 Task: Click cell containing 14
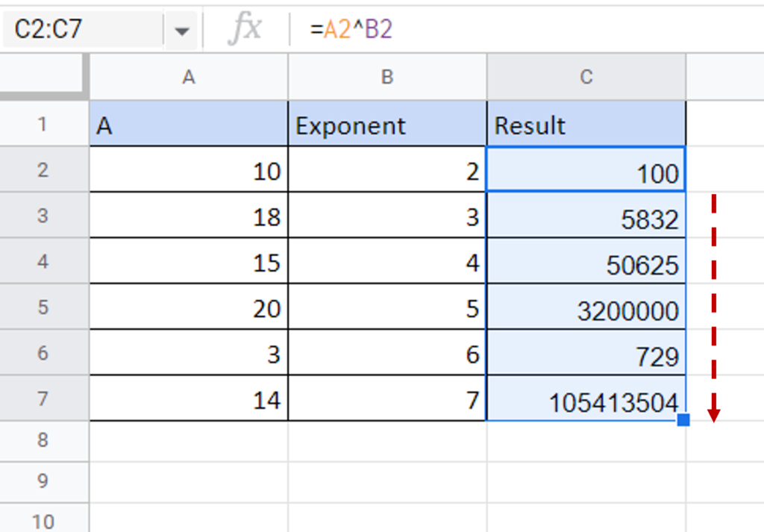(x=189, y=398)
